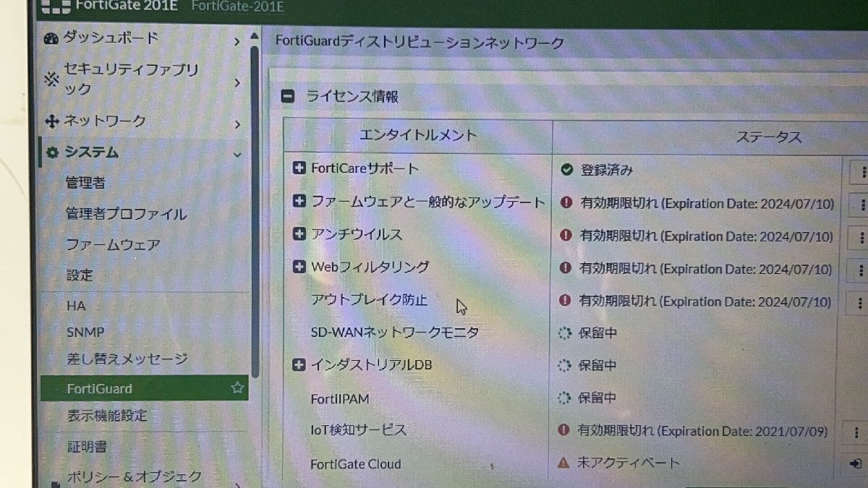Click the expired icon in IoT検知サービス row
868x488 pixels.
point(564,430)
